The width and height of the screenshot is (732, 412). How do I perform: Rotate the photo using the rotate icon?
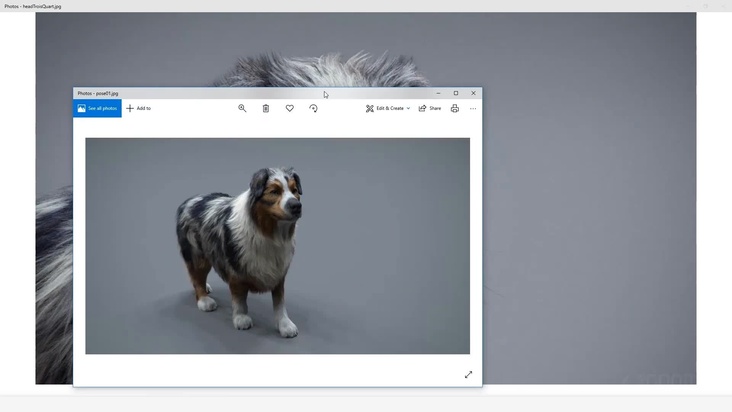313,108
